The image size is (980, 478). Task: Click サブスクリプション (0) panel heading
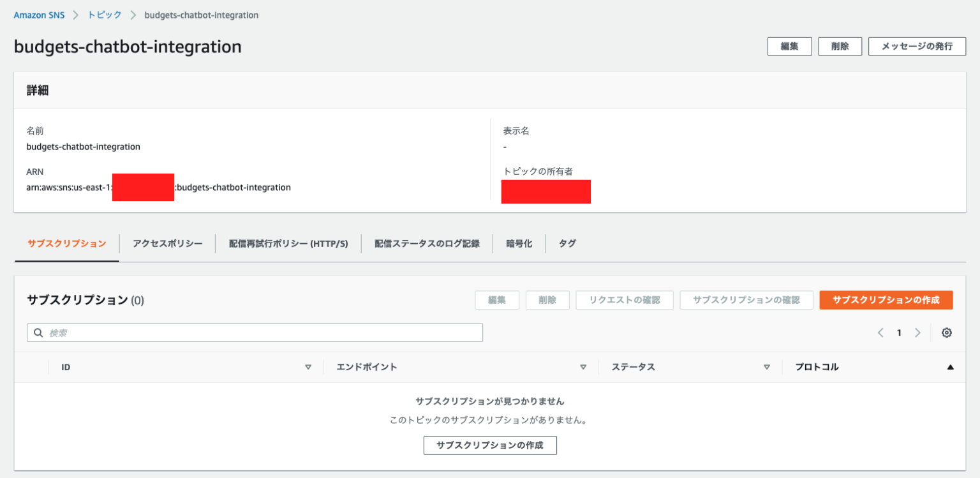85,300
